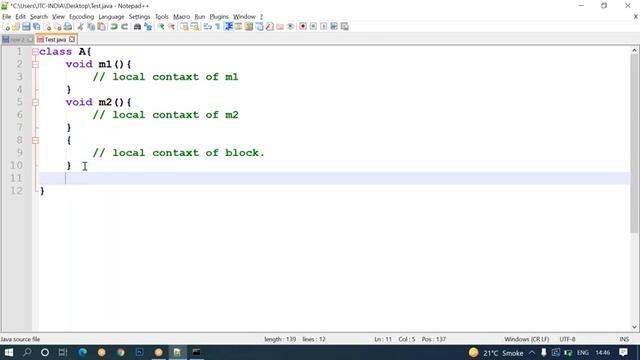Click the Print toolbar icon
The image size is (640, 360).
(68, 27)
